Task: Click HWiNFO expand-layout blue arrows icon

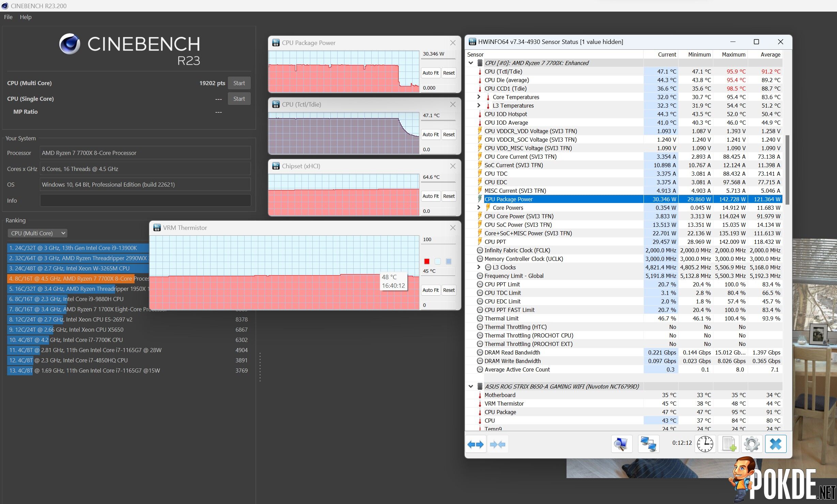Action: [476, 444]
